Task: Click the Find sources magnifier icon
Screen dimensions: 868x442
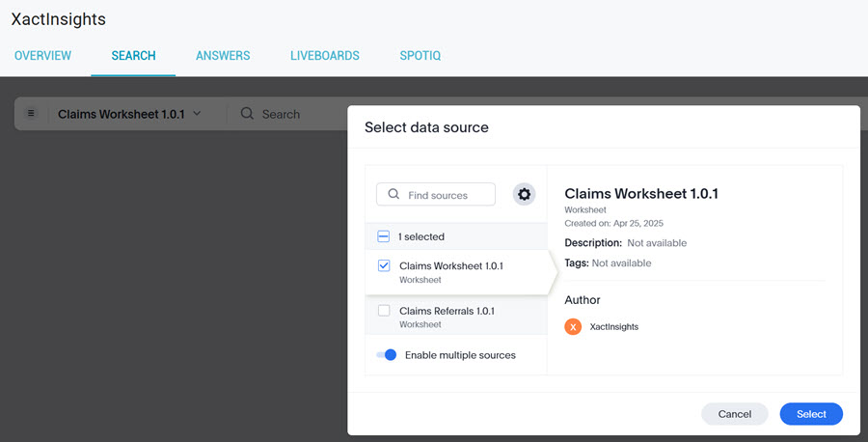Action: coord(393,195)
